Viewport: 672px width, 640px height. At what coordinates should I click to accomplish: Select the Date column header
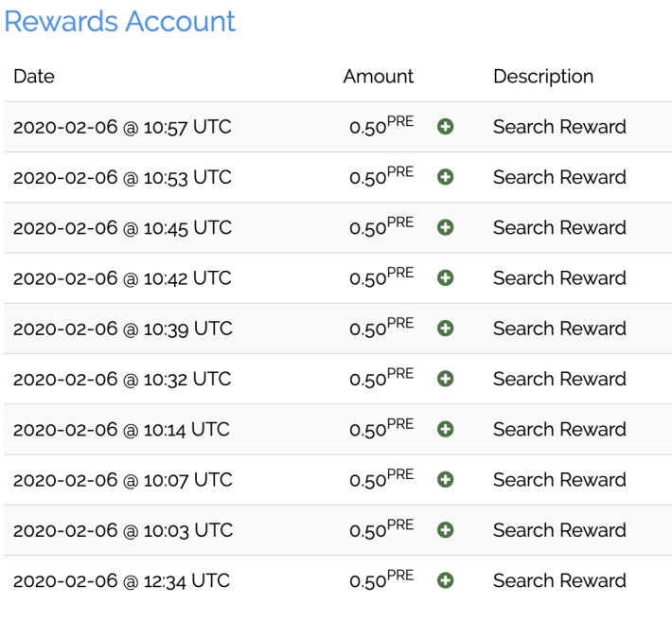[34, 77]
